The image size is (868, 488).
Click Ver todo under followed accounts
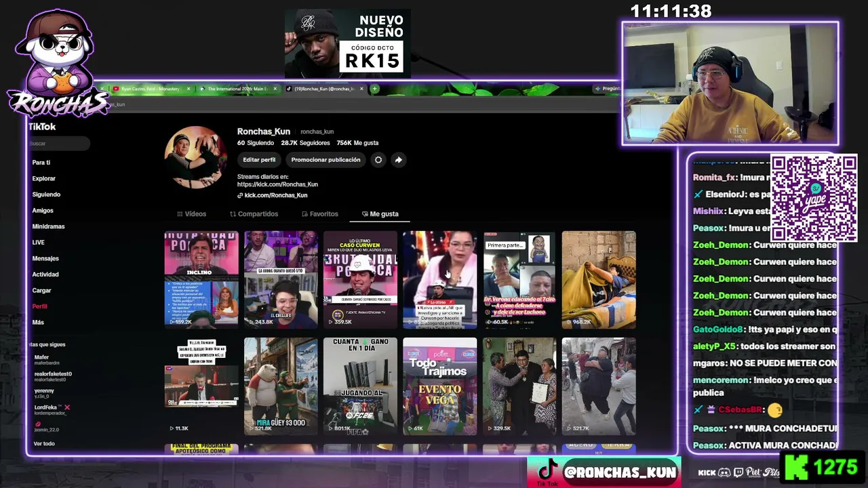44,444
